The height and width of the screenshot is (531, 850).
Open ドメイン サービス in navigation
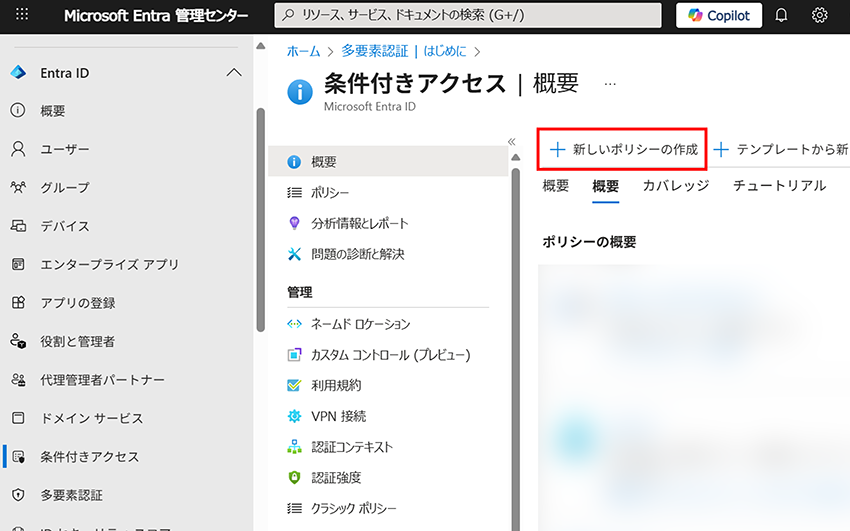pyautogui.click(x=92, y=418)
